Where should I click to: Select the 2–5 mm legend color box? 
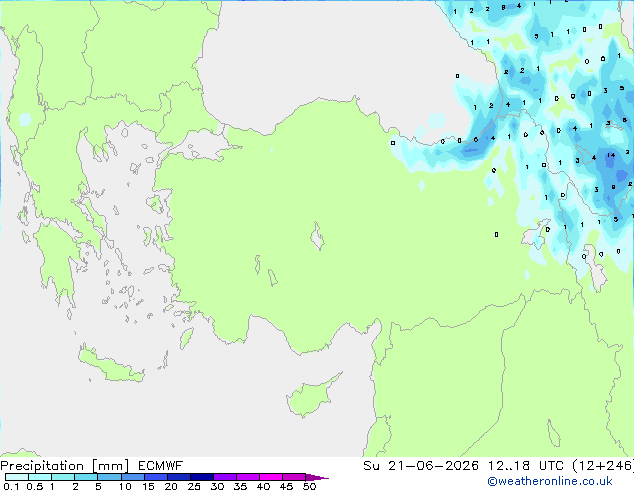click(86, 477)
